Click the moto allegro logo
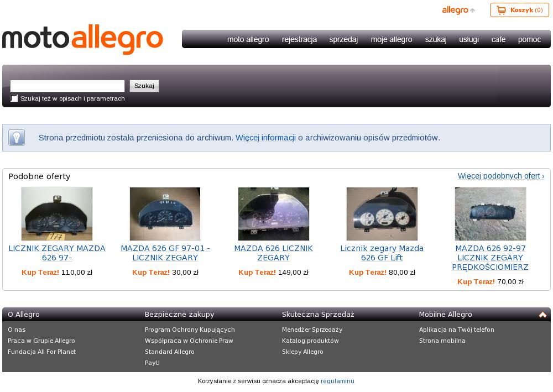This screenshot has width=553, height=392. [x=82, y=39]
